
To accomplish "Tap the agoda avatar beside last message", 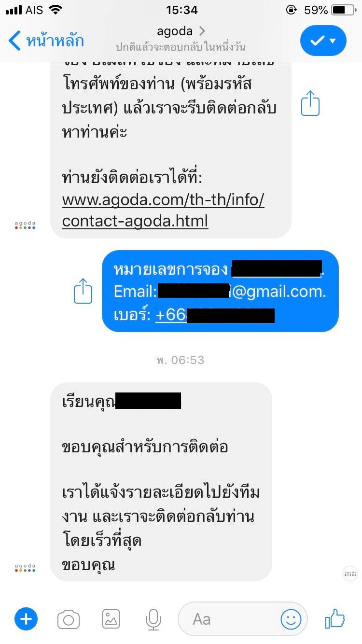I will [25, 567].
